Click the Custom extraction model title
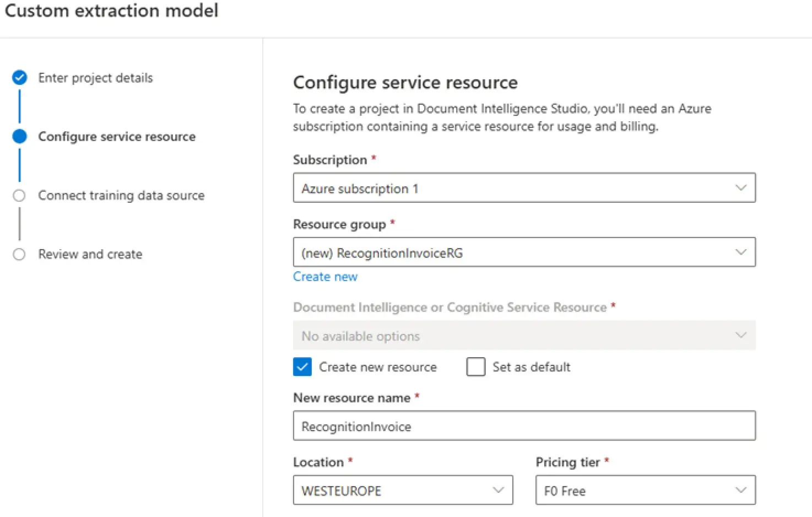 [x=111, y=10]
